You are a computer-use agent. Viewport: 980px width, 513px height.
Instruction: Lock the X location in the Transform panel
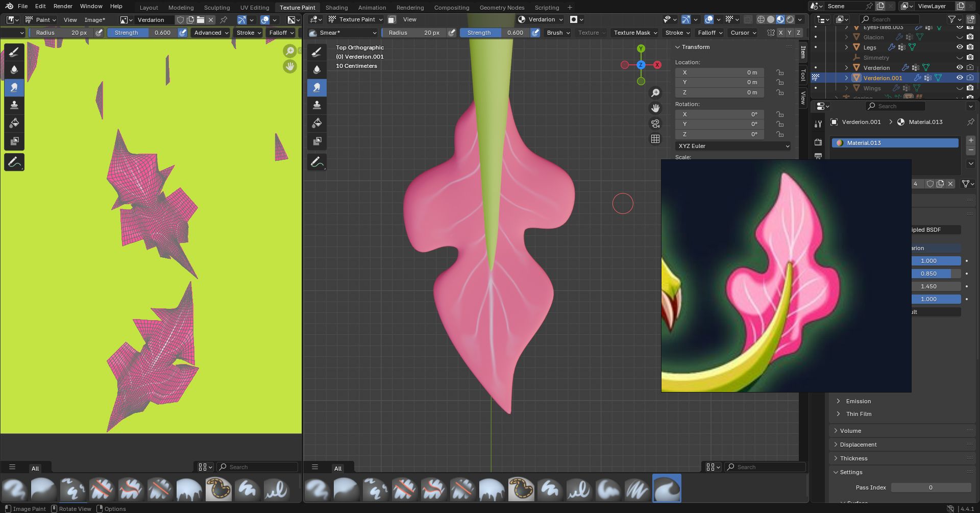click(x=780, y=72)
